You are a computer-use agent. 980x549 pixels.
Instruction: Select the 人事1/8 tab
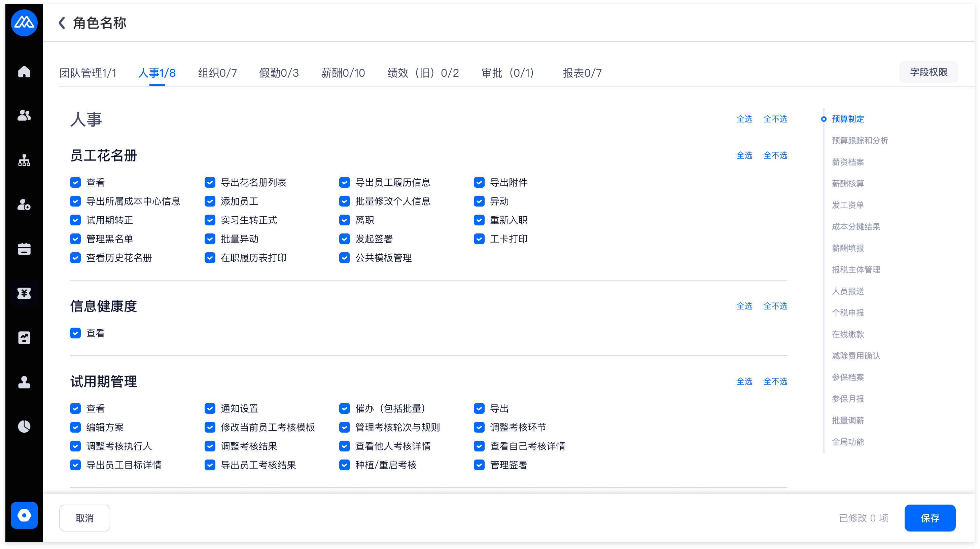(x=157, y=73)
